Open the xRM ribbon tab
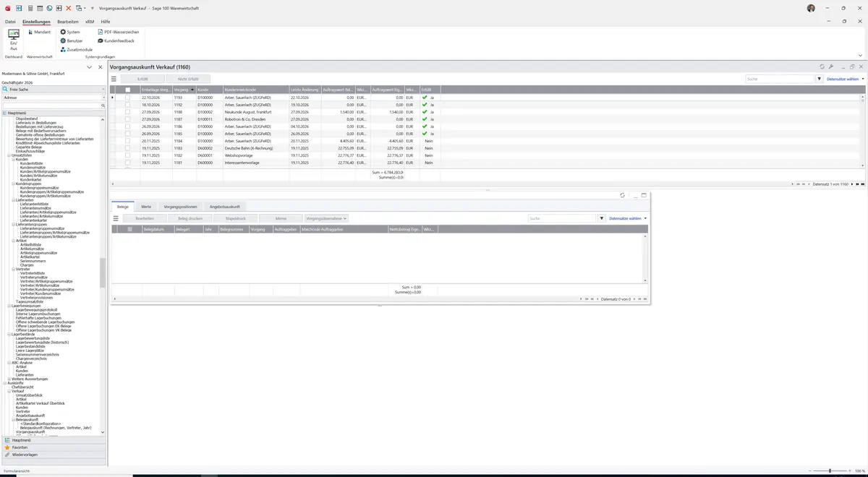The height and width of the screenshot is (477, 868). [x=90, y=22]
